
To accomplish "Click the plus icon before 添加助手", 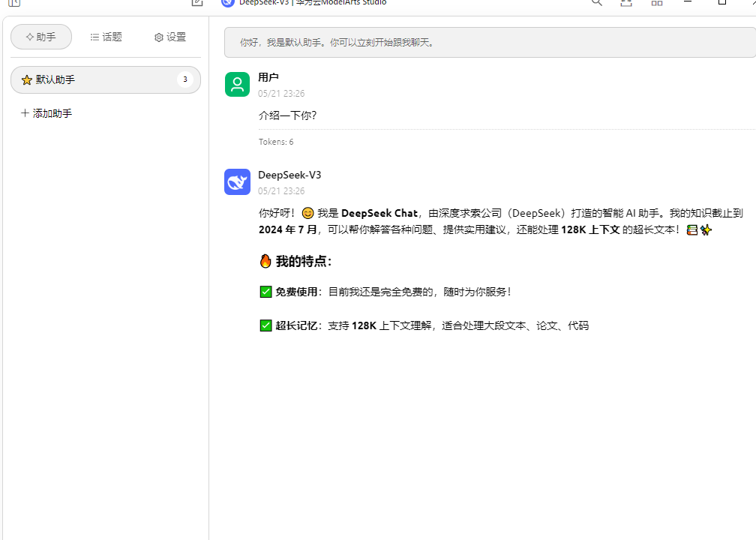I will pos(25,112).
